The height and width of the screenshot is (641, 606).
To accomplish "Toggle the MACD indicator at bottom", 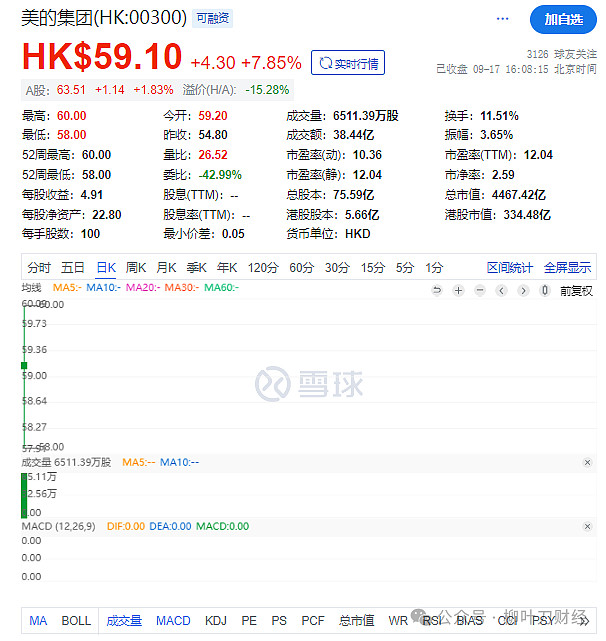I will pyautogui.click(x=173, y=621).
